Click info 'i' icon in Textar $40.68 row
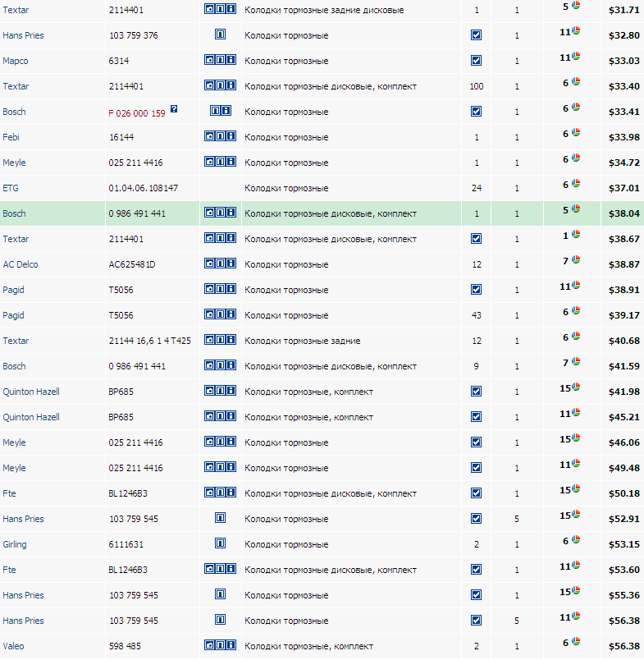Image resolution: width=644 pixels, height=660 pixels. pos(231,339)
